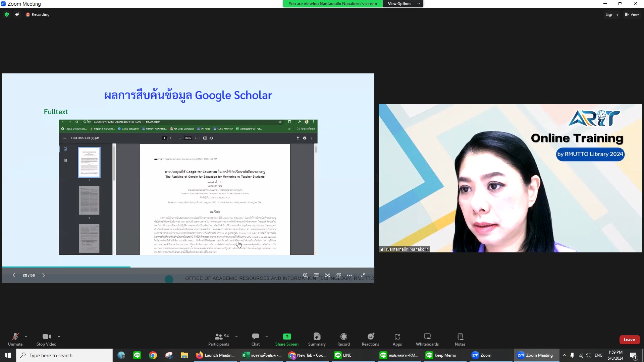Click the taskbar search box
Screen dimensions: 644x362
[64, 355]
